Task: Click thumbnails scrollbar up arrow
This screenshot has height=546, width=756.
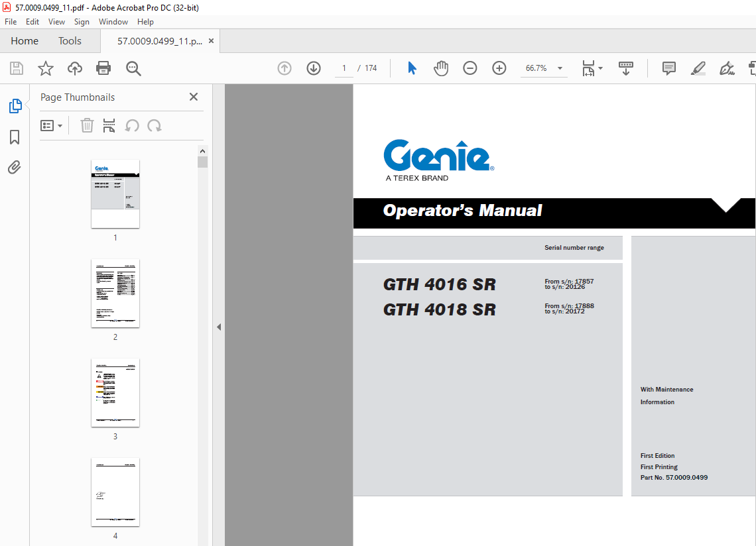Action: coord(202,151)
